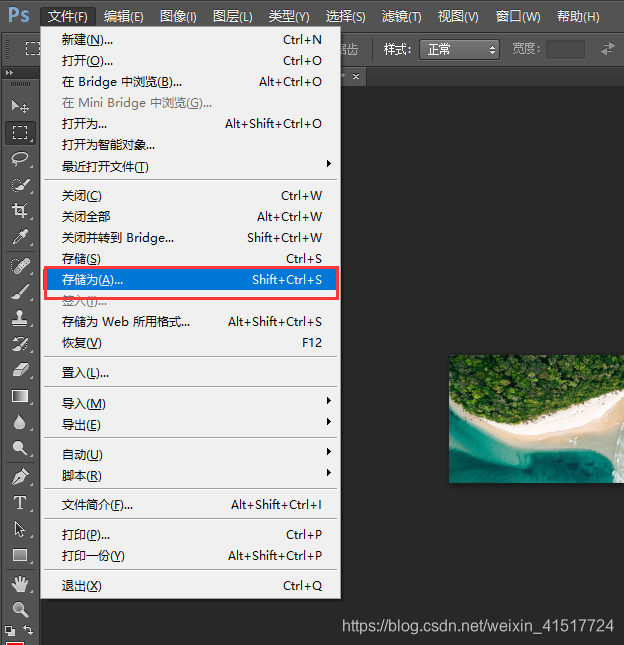
Task: Select the Clone Stamp tool
Action: pyautogui.click(x=20, y=318)
